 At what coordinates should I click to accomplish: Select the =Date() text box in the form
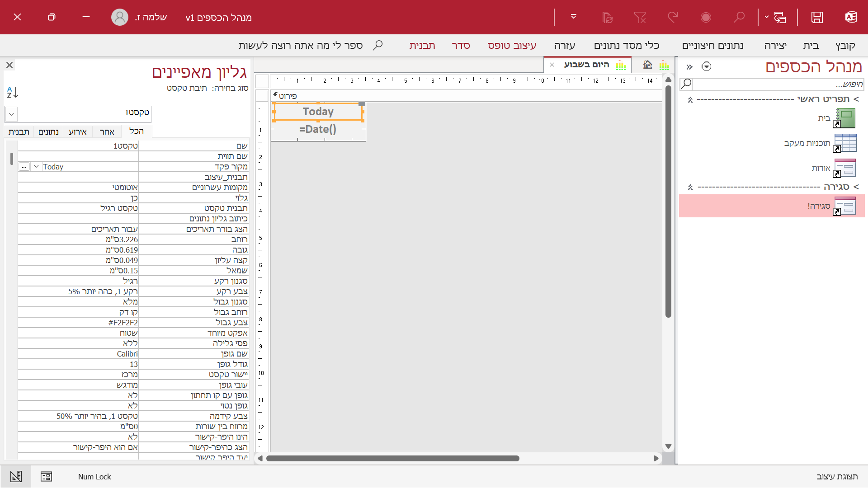coord(318,129)
